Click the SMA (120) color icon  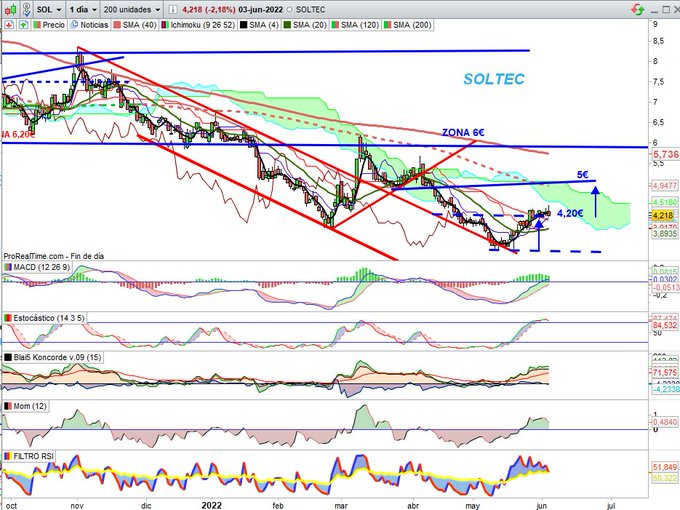[x=335, y=25]
